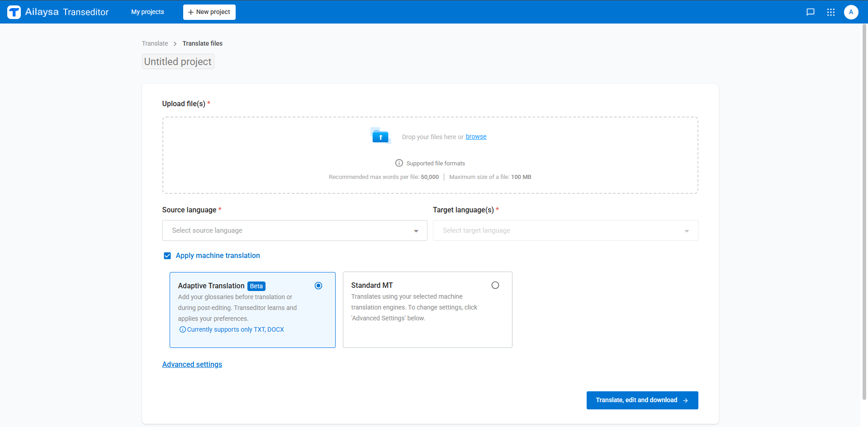The image size is (868, 427).
Task: Select the Adaptive Translation radio button
Action: pyautogui.click(x=318, y=286)
